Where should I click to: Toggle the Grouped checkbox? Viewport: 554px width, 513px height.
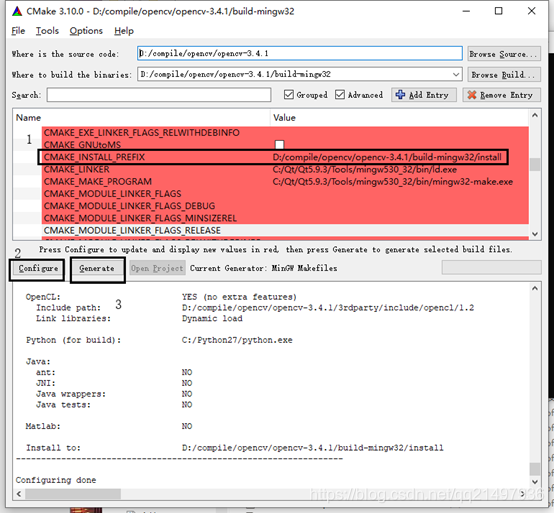pos(289,95)
